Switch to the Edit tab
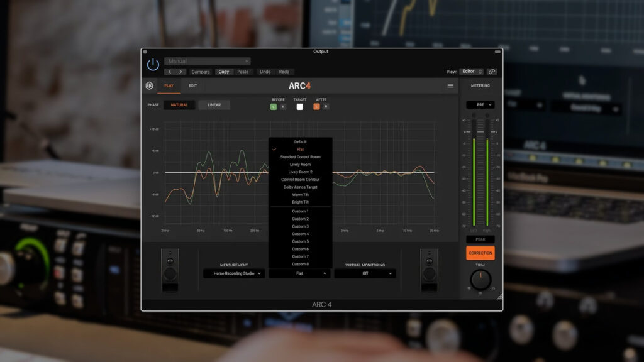This screenshot has width=644, height=362. coord(193,85)
